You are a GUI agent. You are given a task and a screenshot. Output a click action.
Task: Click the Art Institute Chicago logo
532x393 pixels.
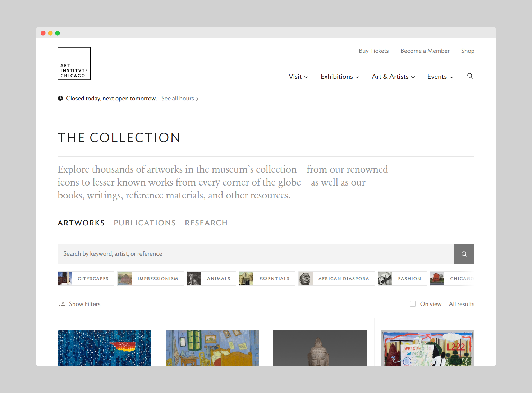[x=74, y=64]
